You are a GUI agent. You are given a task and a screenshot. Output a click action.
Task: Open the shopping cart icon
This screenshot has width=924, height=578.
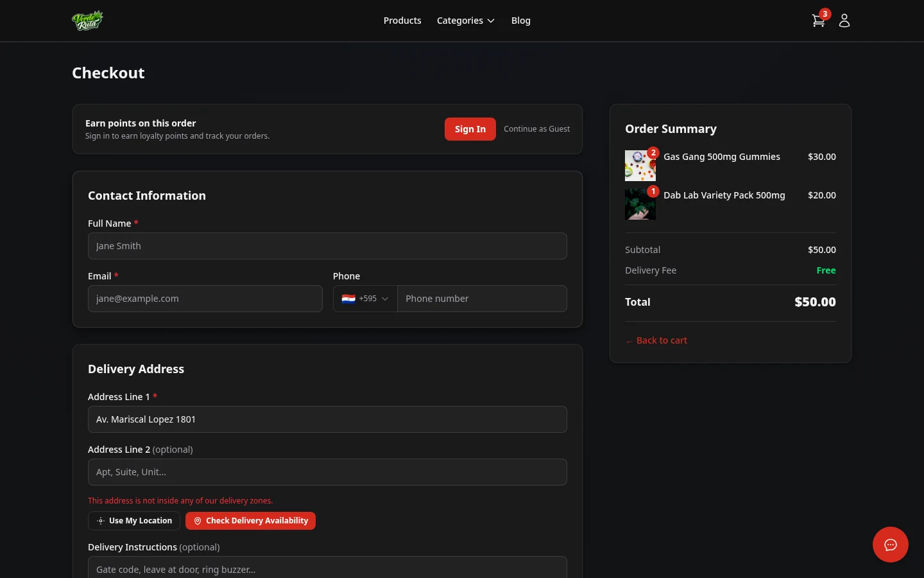coord(818,21)
